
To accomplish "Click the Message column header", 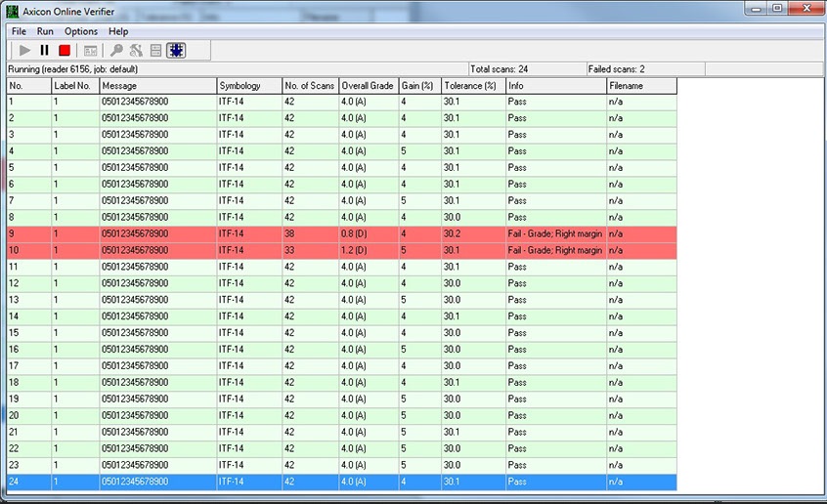I will coord(158,85).
